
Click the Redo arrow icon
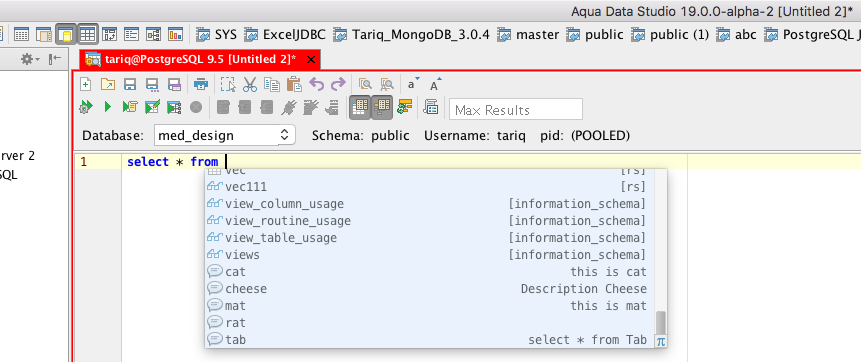point(338,85)
